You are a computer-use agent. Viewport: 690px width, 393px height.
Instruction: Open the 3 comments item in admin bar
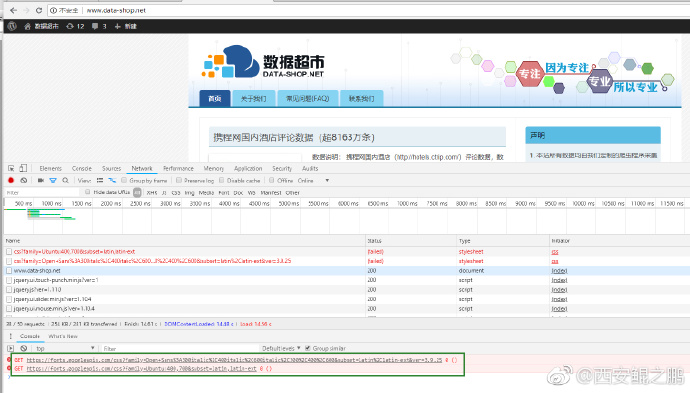coord(99,26)
